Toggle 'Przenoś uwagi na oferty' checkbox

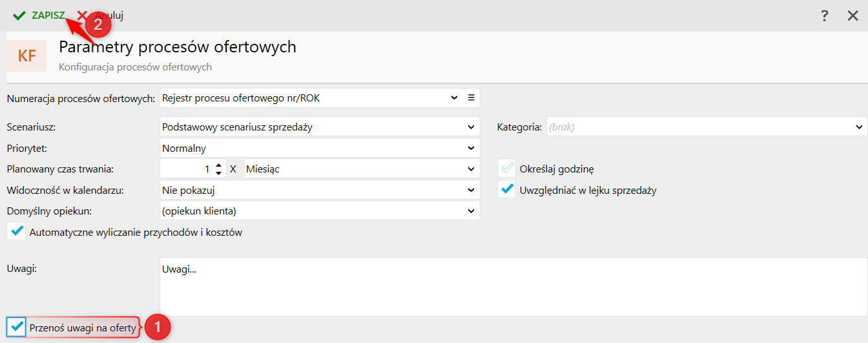17,327
